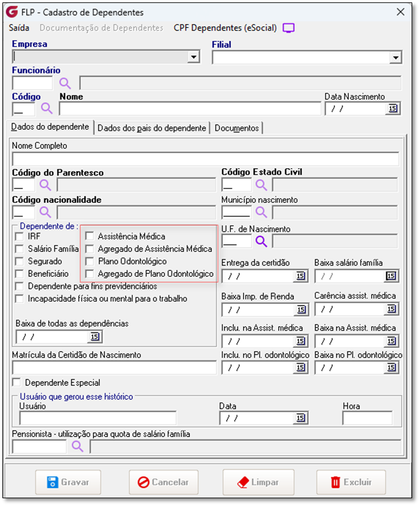Close the Cadastro de Dependentes window
Screen dimensions: 420x506
[x=400, y=12]
